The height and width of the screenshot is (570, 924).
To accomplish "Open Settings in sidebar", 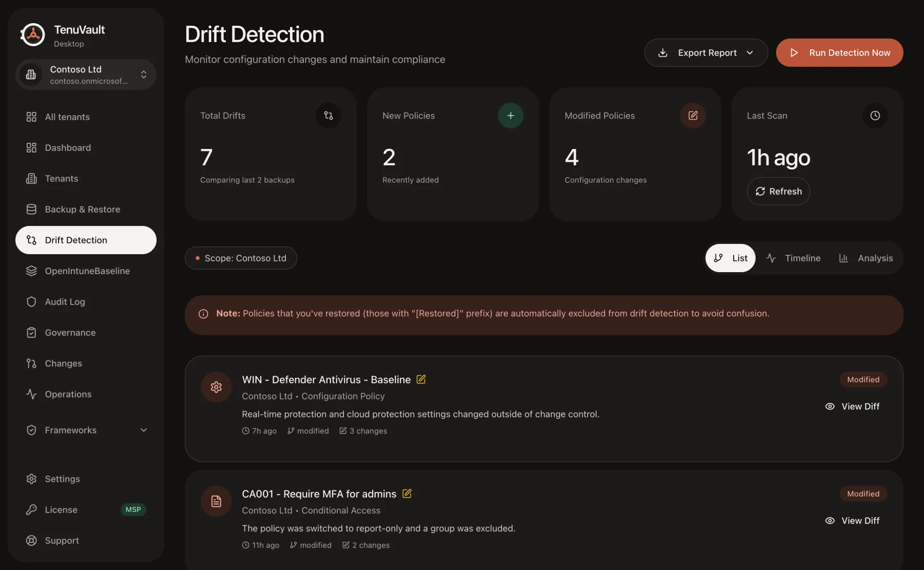I will [86, 479].
